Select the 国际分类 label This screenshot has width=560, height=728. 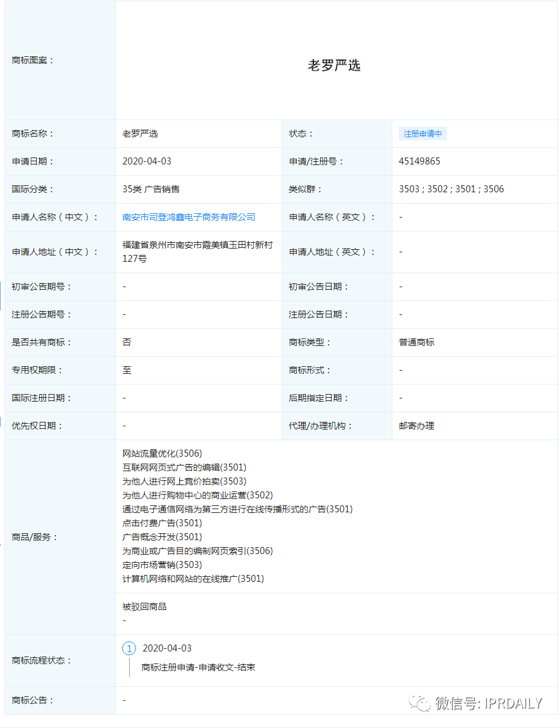click(x=32, y=189)
